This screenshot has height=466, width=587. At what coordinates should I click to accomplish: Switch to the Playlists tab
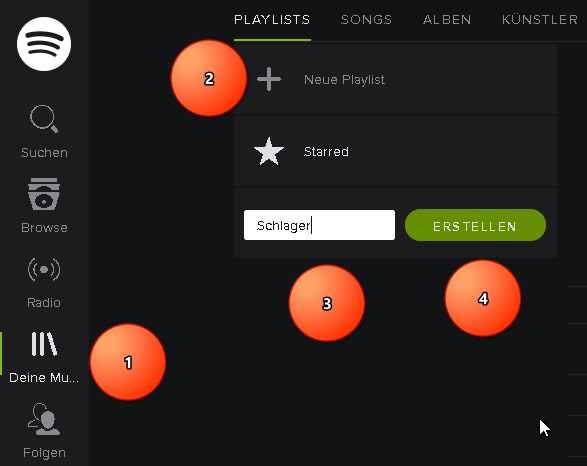(272, 19)
